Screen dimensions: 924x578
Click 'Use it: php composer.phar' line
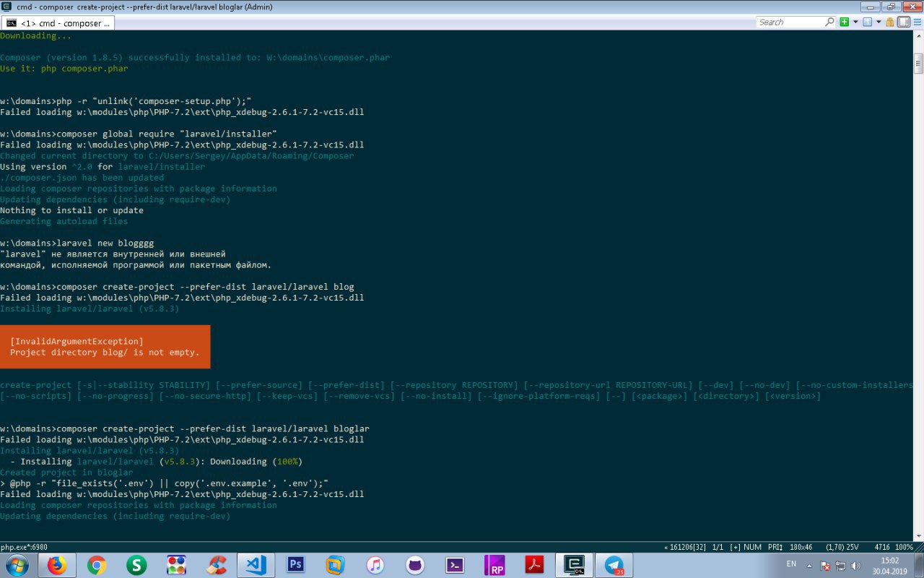coord(64,69)
